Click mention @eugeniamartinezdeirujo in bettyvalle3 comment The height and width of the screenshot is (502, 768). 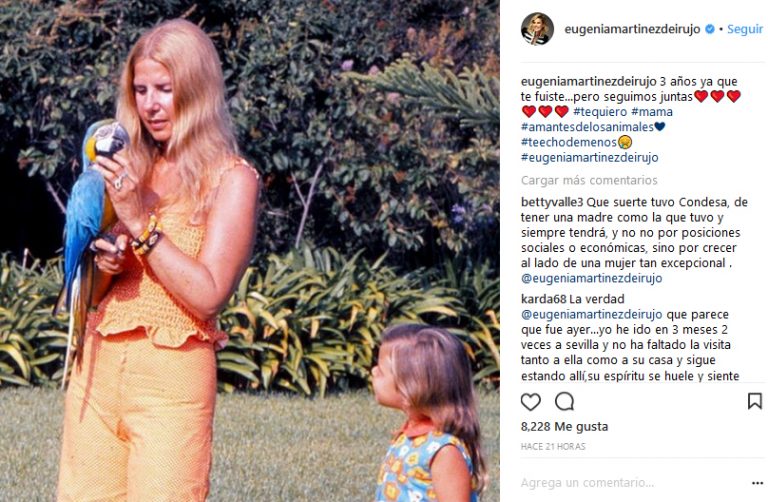(x=591, y=278)
